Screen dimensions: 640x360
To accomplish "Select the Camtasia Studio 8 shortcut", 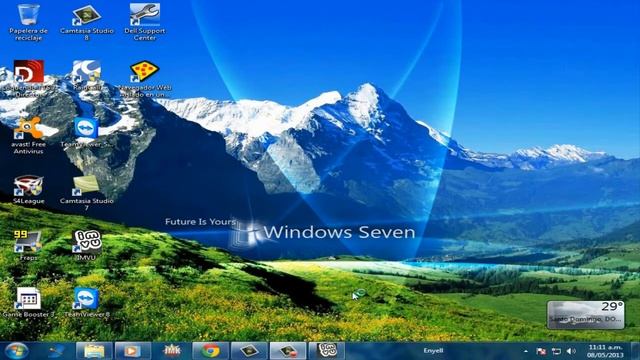I will [x=87, y=22].
